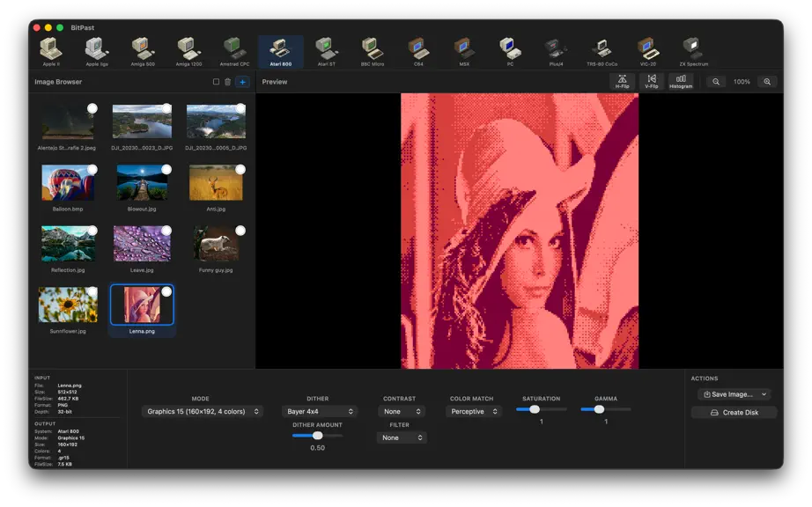Click the output file size 7.5 KB
Image resolution: width=812 pixels, height=507 pixels.
65,465
